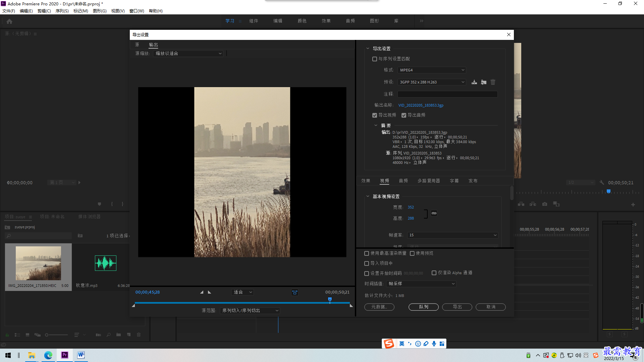Click the 队列 button
This screenshot has width=644, height=362.
424,307
